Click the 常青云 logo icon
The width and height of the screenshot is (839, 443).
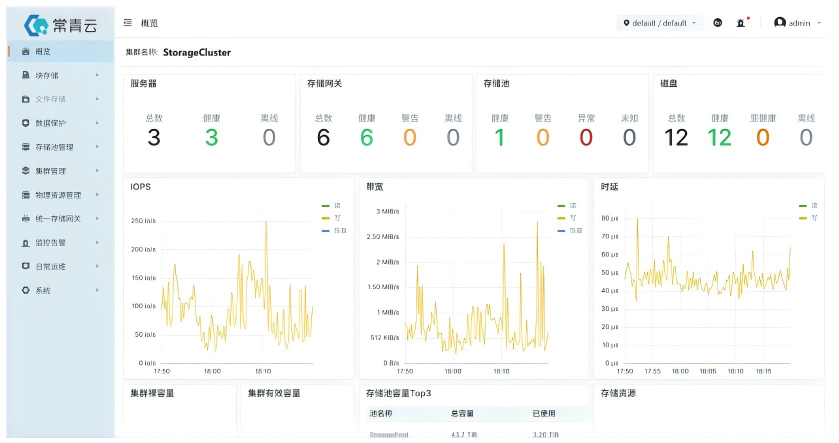(36, 24)
